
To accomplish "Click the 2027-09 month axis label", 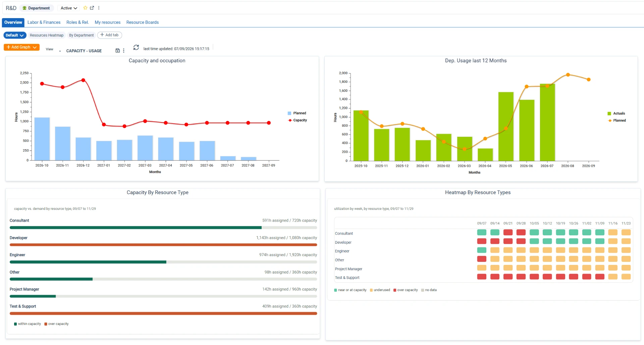I will point(269,166).
